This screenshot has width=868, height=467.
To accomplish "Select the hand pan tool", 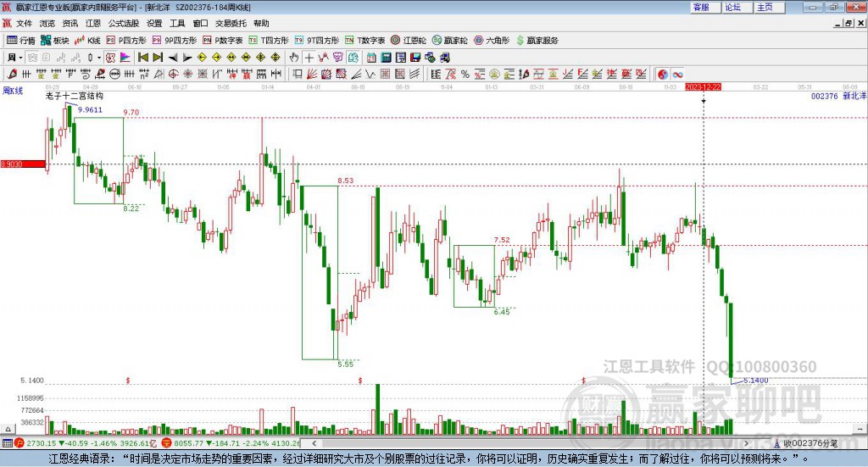I will [x=294, y=58].
